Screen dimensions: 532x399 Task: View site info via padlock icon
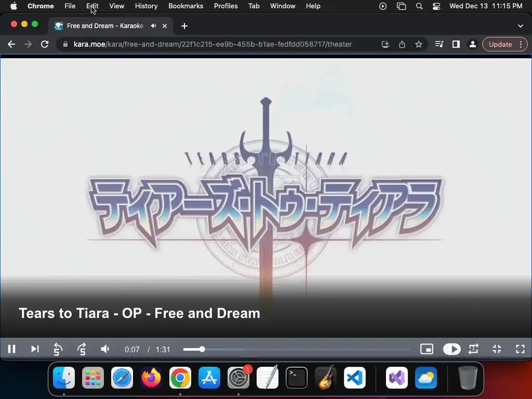pos(65,44)
